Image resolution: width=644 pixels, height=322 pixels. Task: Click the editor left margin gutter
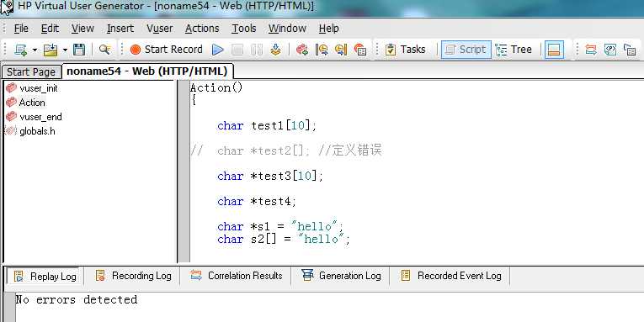[184, 171]
